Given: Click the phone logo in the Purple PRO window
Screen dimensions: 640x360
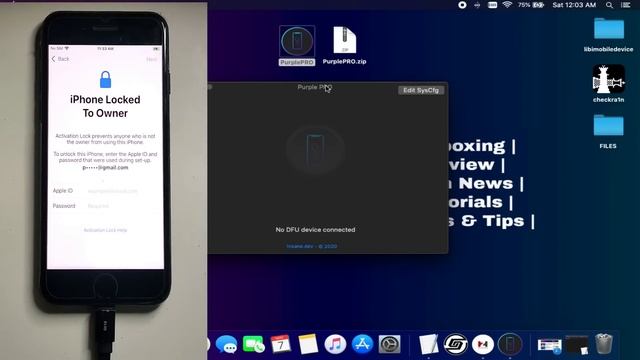Looking at the screenshot, I should [315, 150].
